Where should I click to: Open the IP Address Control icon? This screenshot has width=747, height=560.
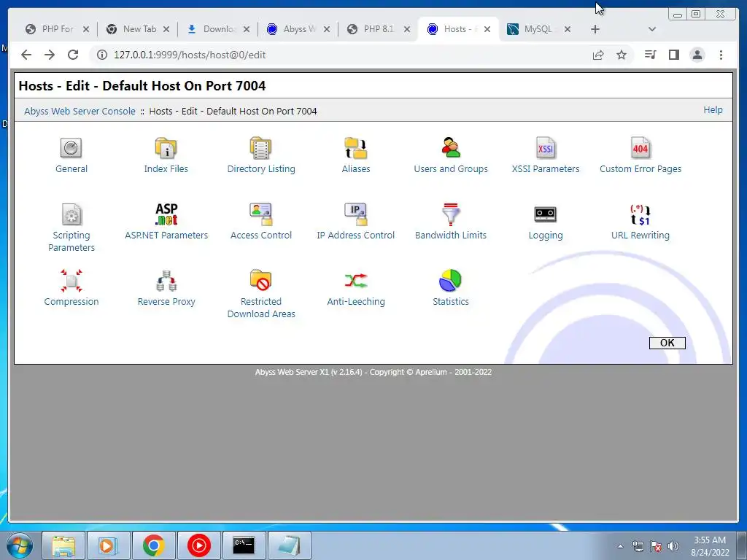point(355,214)
